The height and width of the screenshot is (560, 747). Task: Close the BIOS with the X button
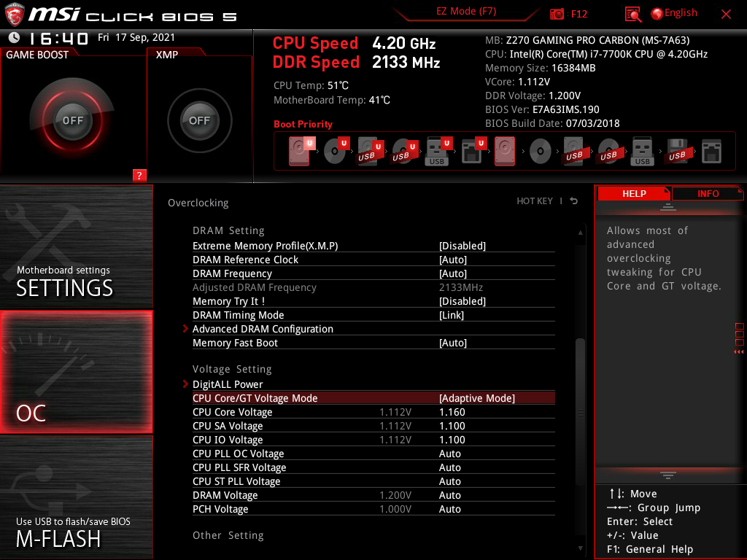(x=726, y=15)
